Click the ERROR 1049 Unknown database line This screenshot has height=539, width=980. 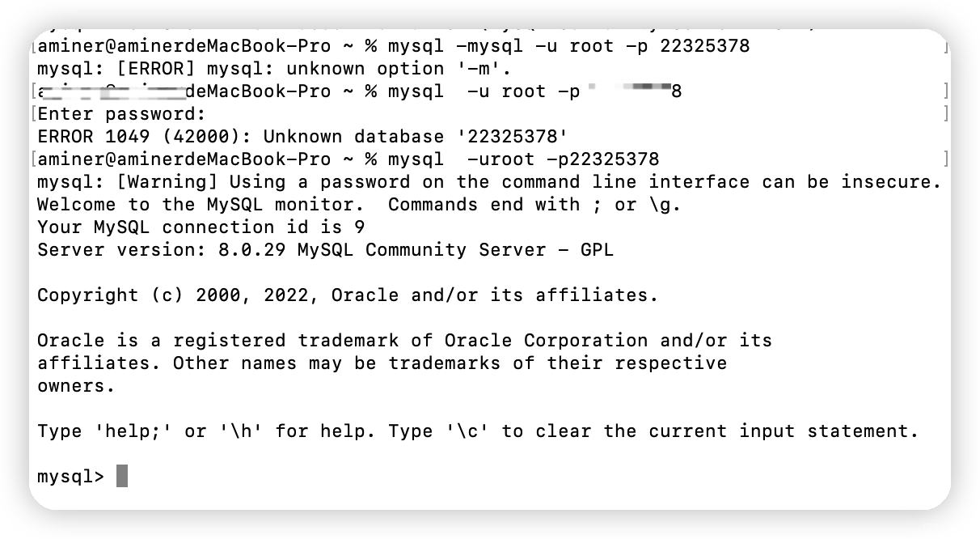tap(302, 137)
